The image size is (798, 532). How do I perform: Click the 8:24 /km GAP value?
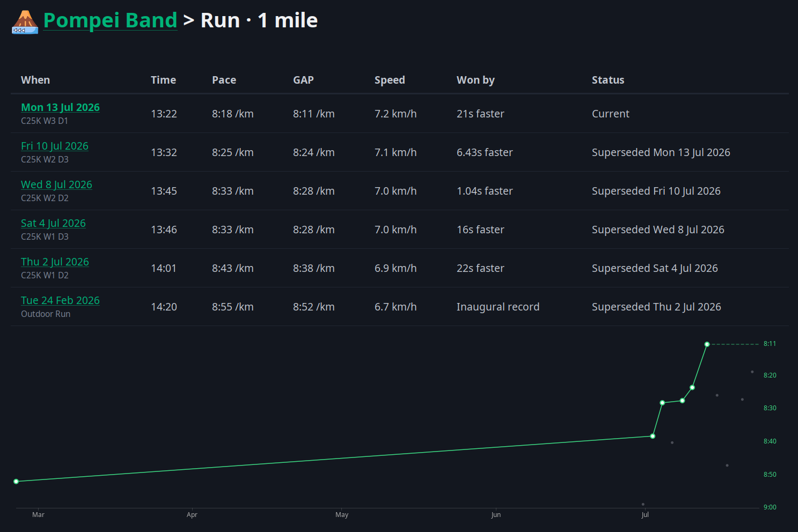pyautogui.click(x=314, y=152)
